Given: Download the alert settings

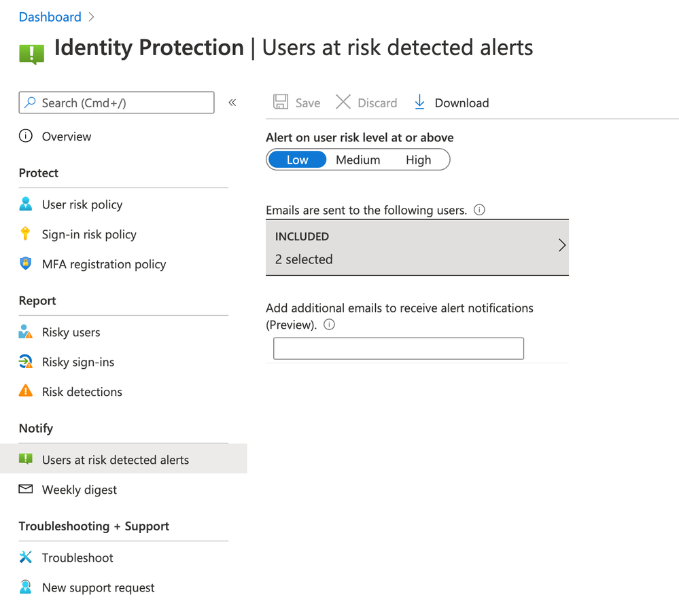Looking at the screenshot, I should [452, 103].
